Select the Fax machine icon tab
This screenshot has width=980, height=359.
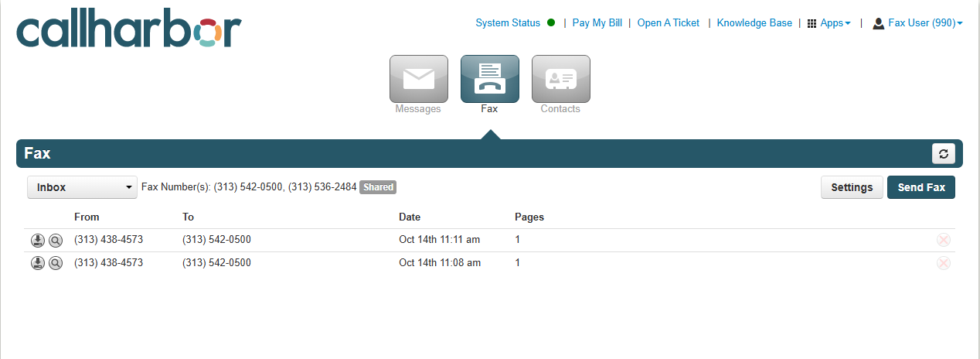tap(490, 79)
